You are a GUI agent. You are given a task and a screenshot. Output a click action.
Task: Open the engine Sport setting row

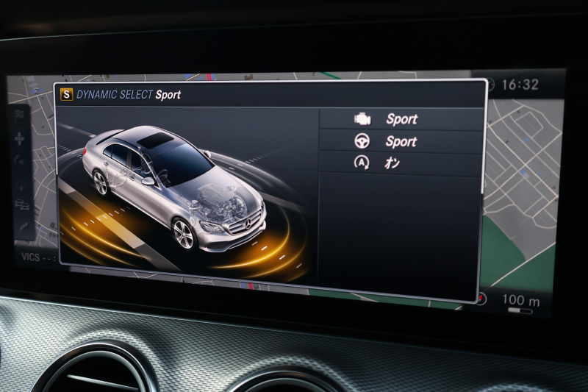[x=401, y=119]
